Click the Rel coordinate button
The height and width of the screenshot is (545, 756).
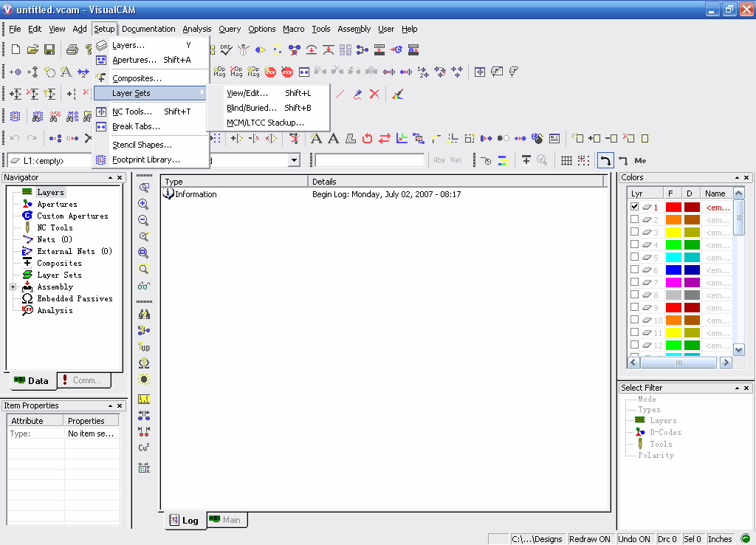(456, 160)
